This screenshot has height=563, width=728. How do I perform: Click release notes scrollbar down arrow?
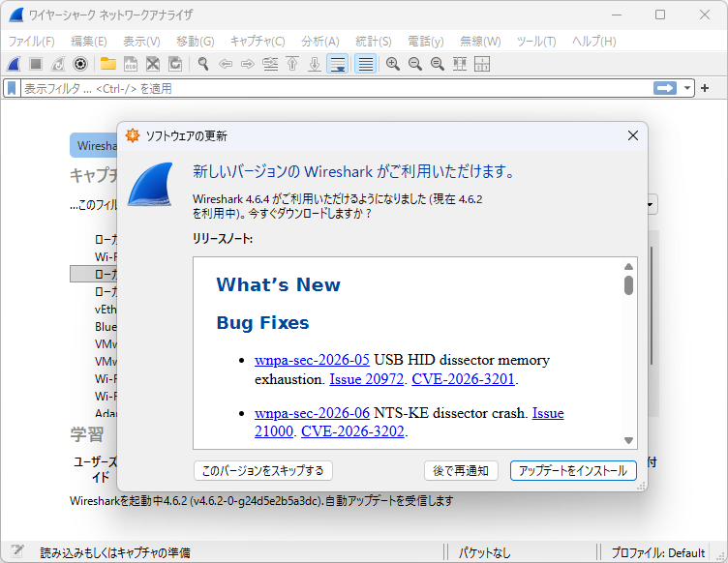(628, 440)
